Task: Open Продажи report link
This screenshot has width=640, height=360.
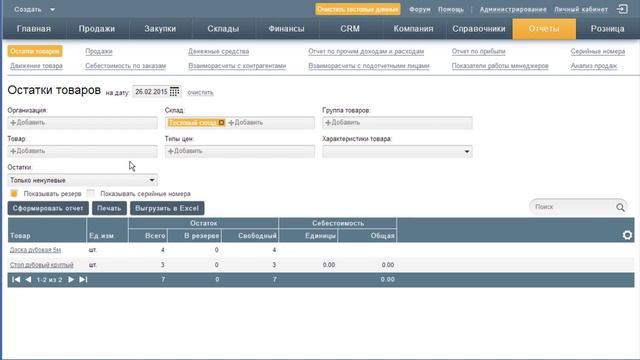Action: pos(99,51)
